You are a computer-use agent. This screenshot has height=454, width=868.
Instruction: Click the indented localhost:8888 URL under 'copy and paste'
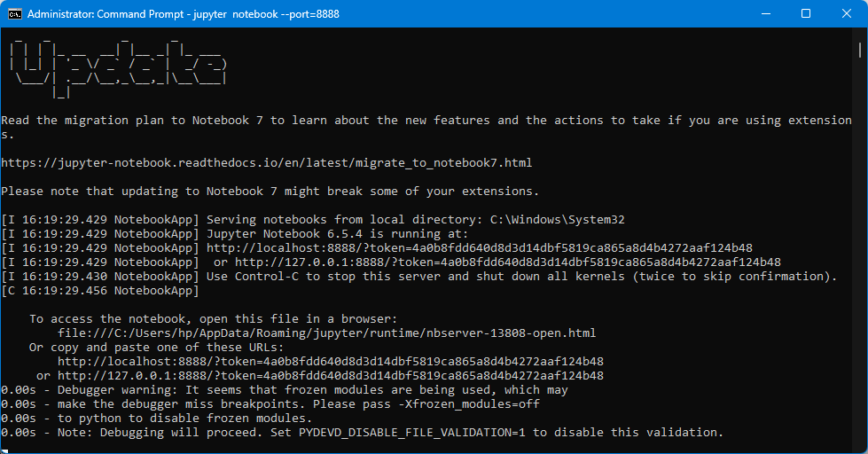point(331,362)
